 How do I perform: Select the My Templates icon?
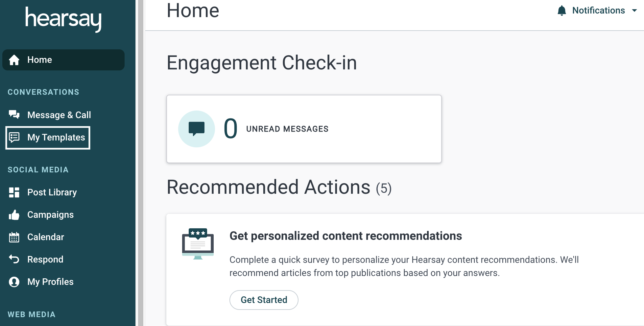click(14, 137)
